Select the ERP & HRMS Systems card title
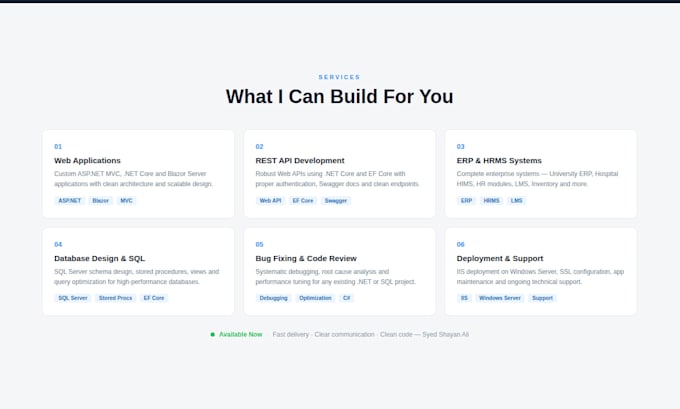Image resolution: width=680 pixels, height=409 pixels. pos(499,160)
